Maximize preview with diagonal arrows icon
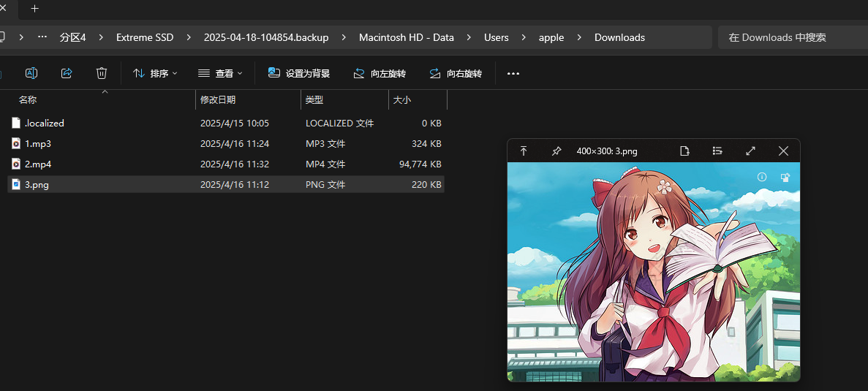The image size is (868, 391). pyautogui.click(x=751, y=151)
